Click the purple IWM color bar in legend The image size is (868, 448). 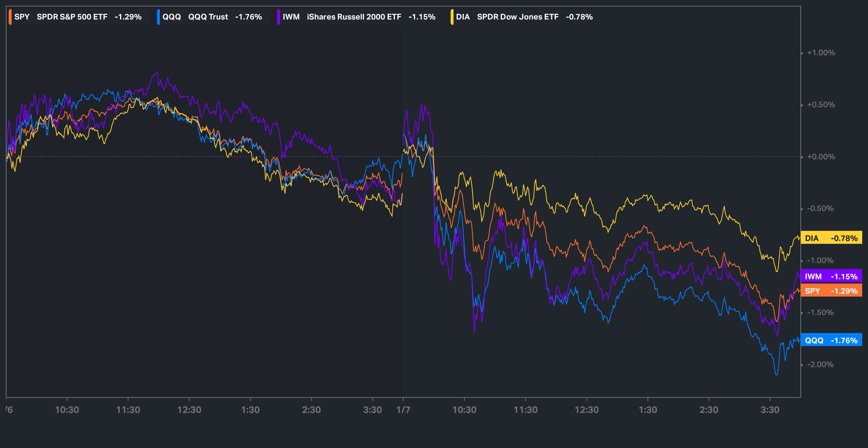click(x=278, y=17)
